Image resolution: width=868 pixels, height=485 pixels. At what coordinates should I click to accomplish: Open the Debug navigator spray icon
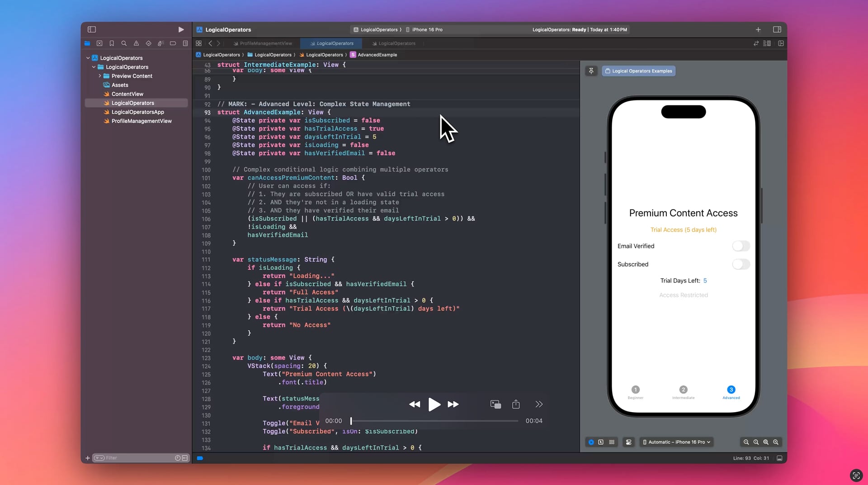click(x=160, y=43)
